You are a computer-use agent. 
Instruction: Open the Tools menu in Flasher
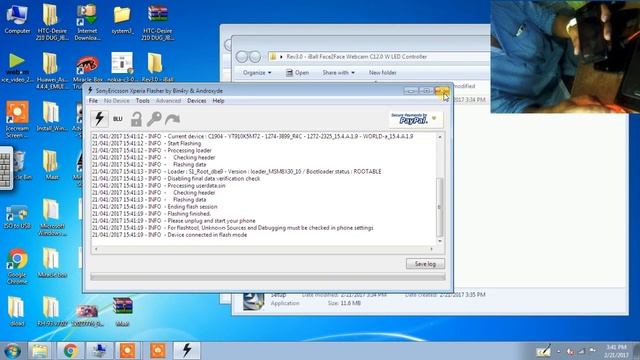coord(142,101)
